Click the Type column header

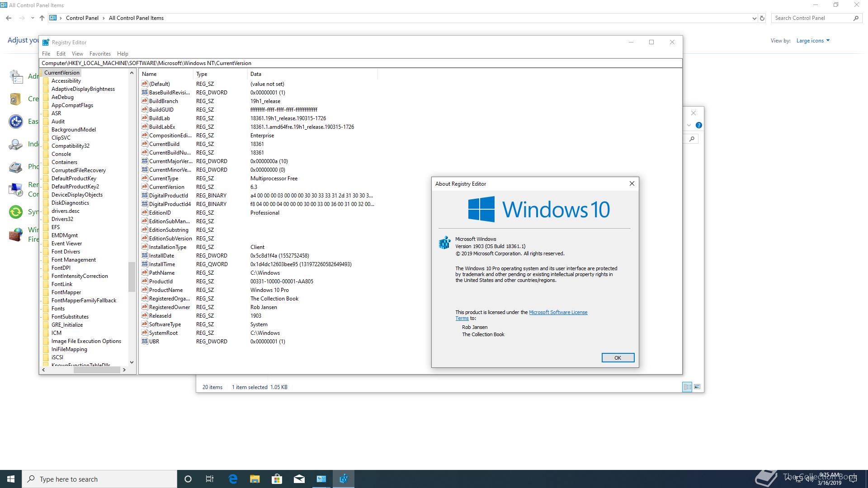(220, 74)
